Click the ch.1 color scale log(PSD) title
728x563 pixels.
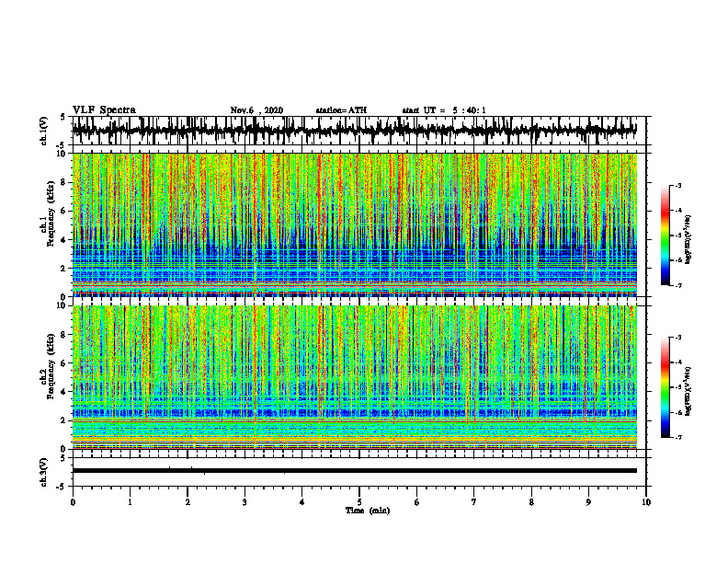tap(688, 240)
